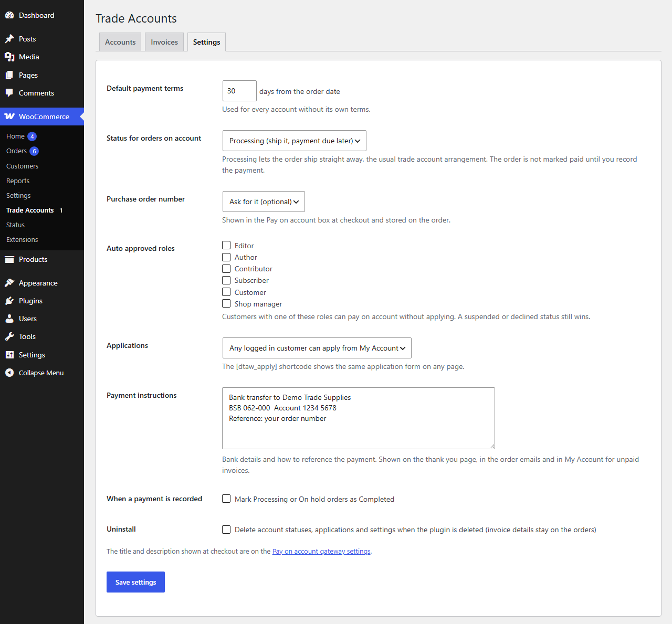Enable the Editor role checkbox
672x624 pixels.
pos(226,245)
